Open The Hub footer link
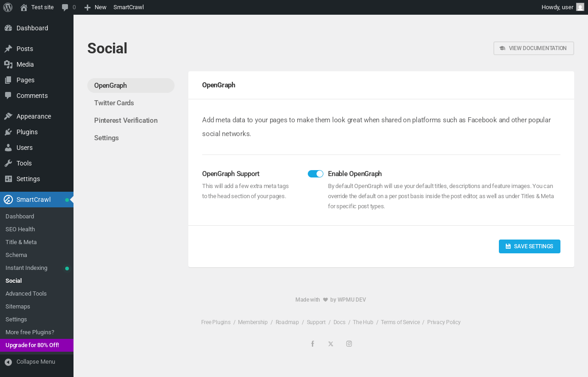588x377 pixels. click(363, 322)
